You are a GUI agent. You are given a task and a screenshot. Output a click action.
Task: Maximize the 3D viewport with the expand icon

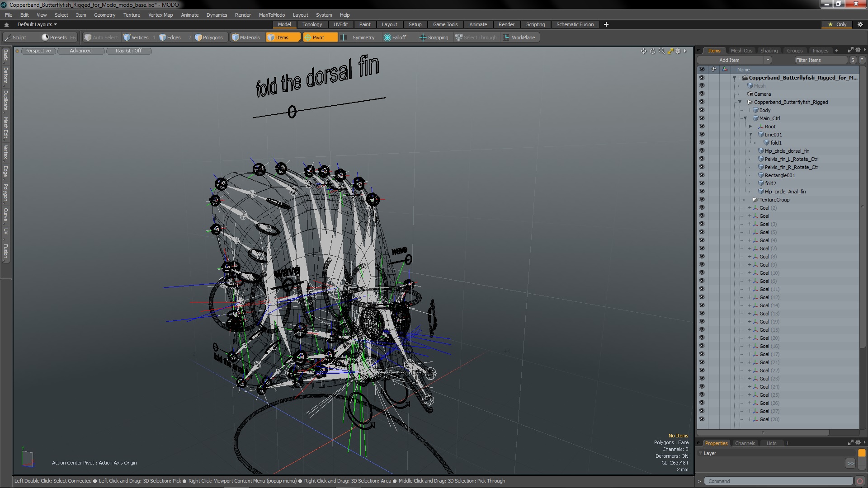tap(670, 51)
